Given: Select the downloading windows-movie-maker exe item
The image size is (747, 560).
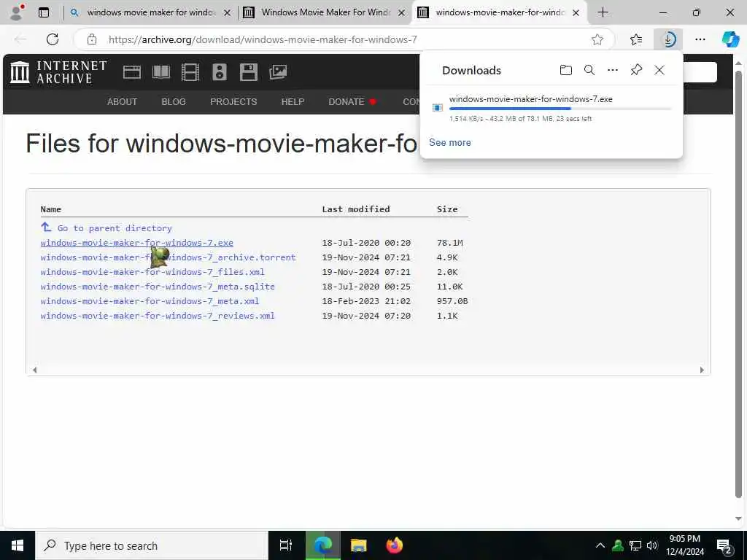Looking at the screenshot, I should 551,108.
